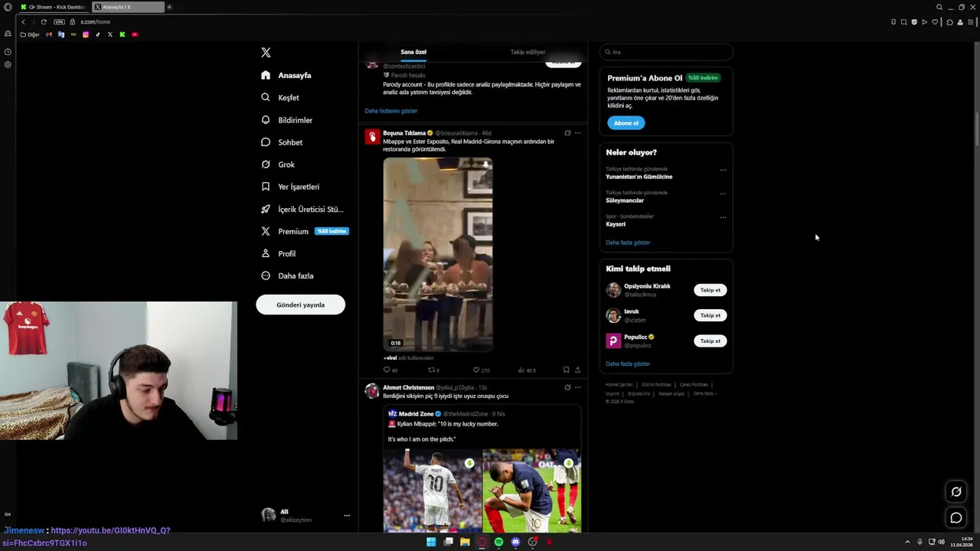This screenshot has height=551, width=980.
Task: Open Premium in the sidebar
Action: (304, 231)
